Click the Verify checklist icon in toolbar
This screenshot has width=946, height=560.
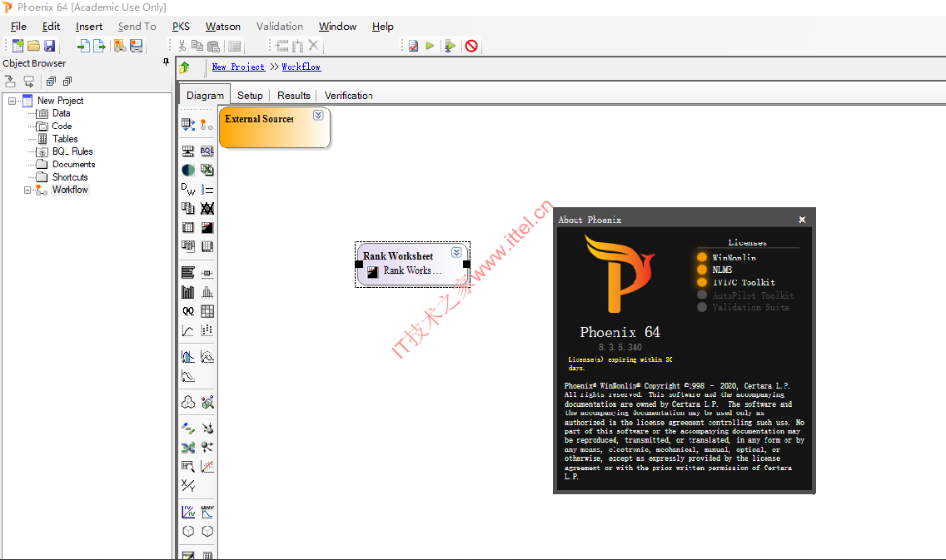click(x=413, y=46)
